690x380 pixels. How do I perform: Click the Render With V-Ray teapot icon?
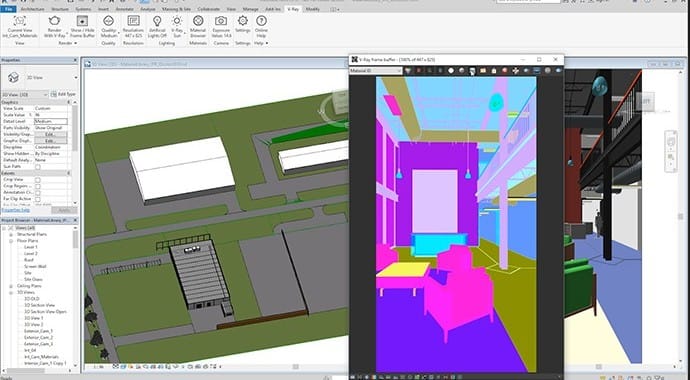[55, 21]
